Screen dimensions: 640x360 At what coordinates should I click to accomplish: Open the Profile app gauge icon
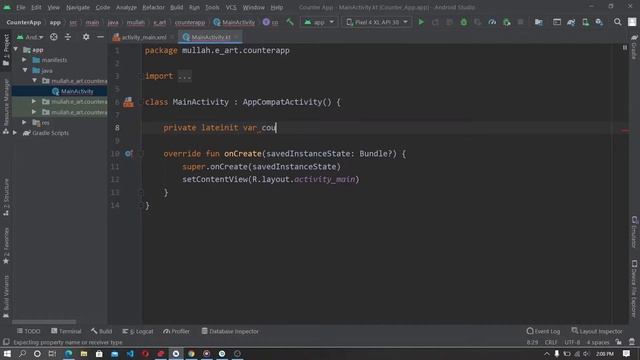(x=492, y=22)
